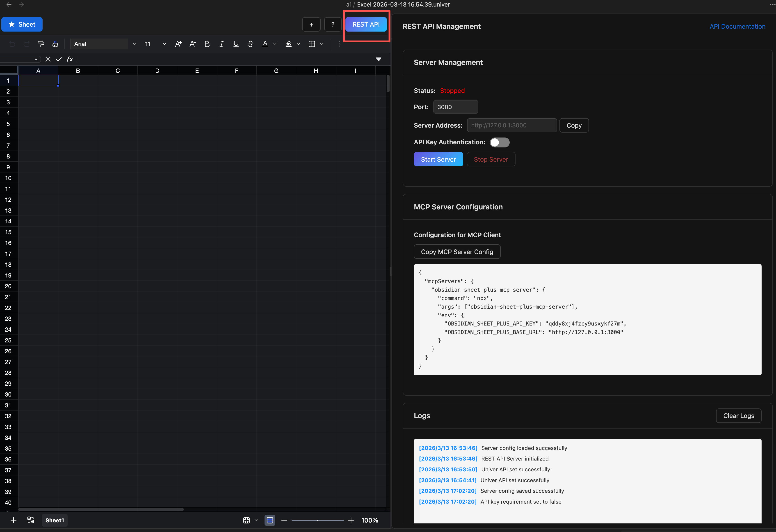Expand the font size 11 dropdown
The width and height of the screenshot is (776, 532).
click(x=164, y=44)
